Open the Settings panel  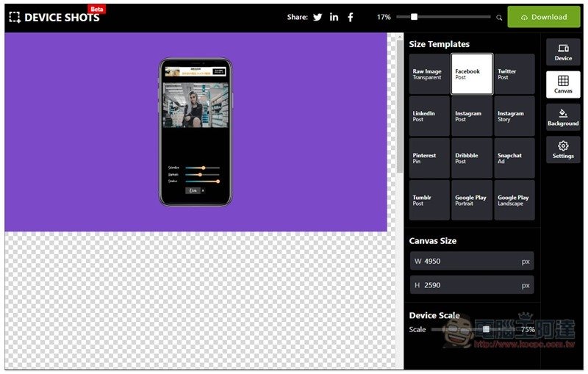pos(563,150)
